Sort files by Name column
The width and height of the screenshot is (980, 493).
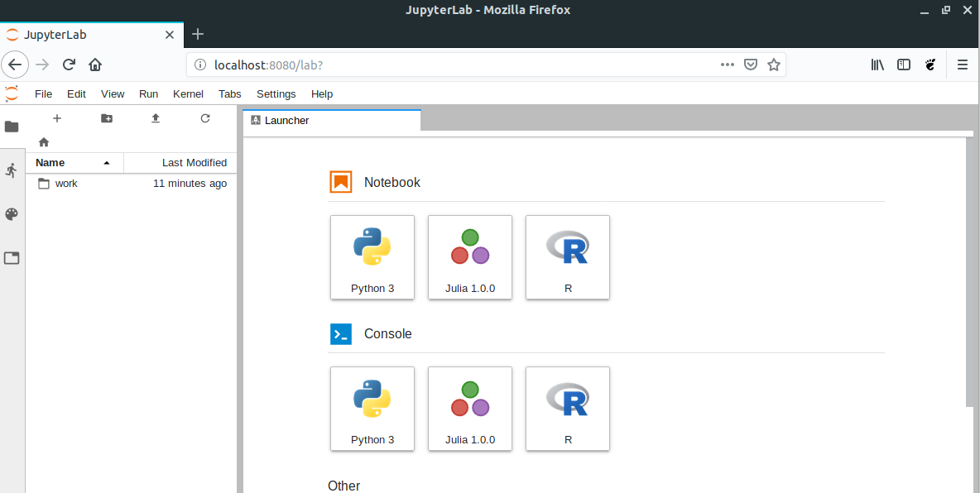coord(74,162)
